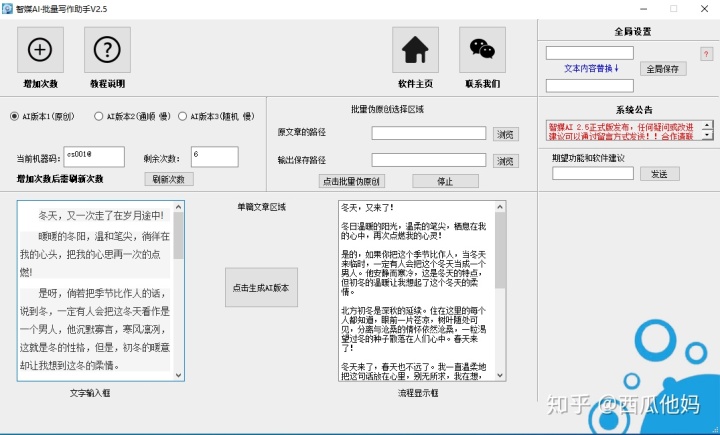Click the 系统公告 red announcement text
The image size is (720, 435).
(621, 131)
